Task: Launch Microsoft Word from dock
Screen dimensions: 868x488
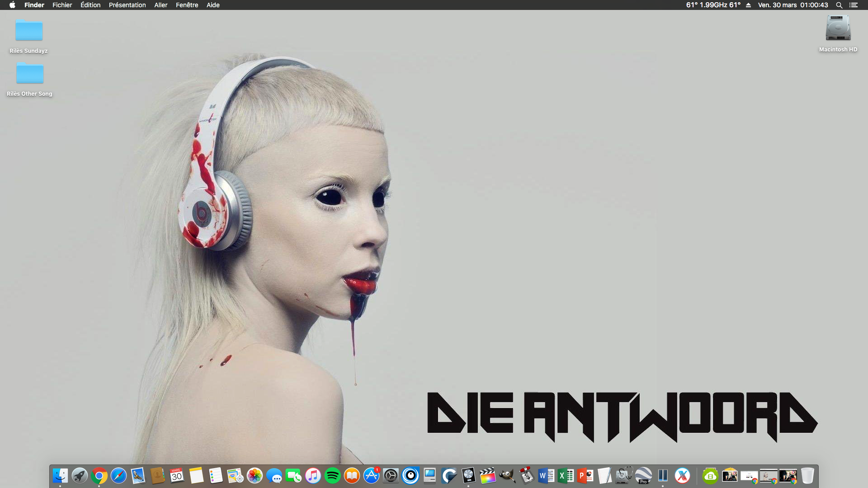Action: pyautogui.click(x=546, y=475)
